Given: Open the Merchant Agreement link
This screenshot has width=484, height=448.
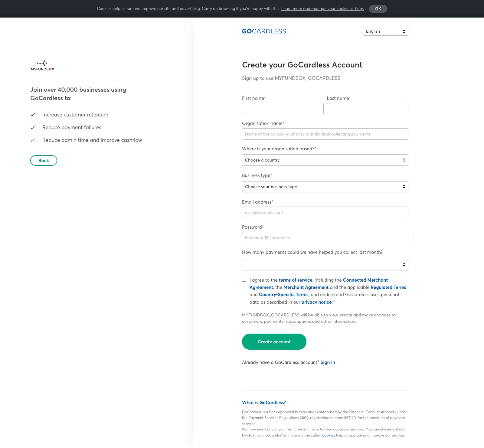Looking at the screenshot, I should pos(306,287).
